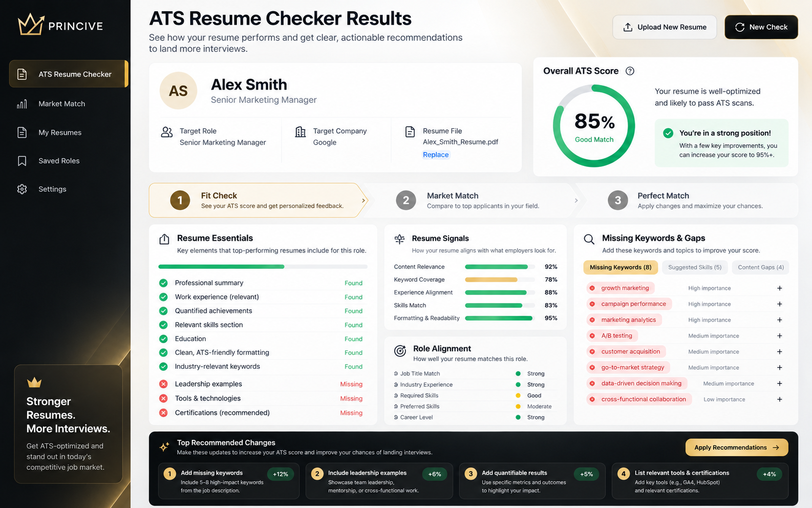Open the ATS Resume Checker sidebar item
The width and height of the screenshot is (812, 508).
point(69,74)
